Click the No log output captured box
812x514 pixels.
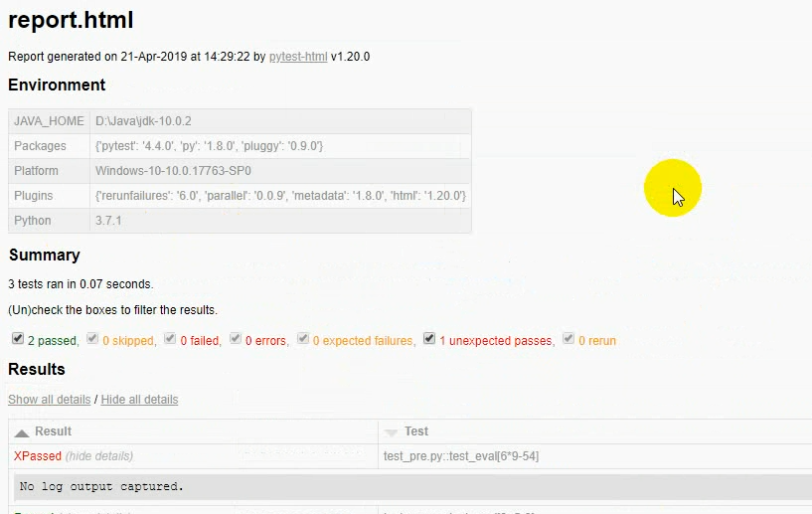(412, 486)
